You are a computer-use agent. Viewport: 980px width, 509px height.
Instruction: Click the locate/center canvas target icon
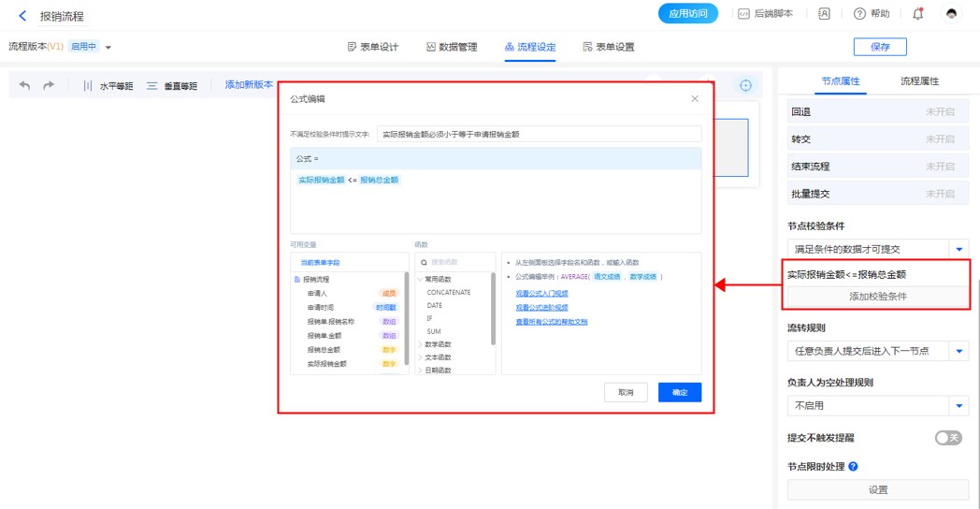pos(745,85)
